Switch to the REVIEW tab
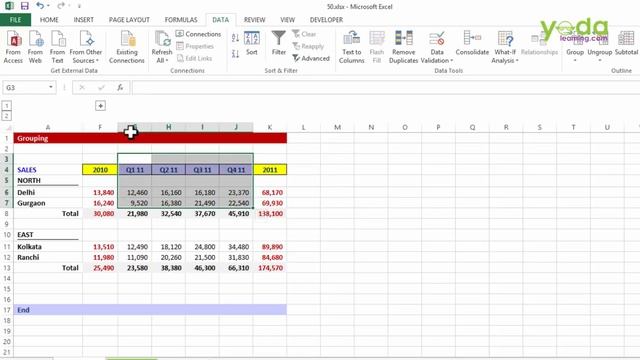This screenshot has height=360, width=640. [254, 20]
